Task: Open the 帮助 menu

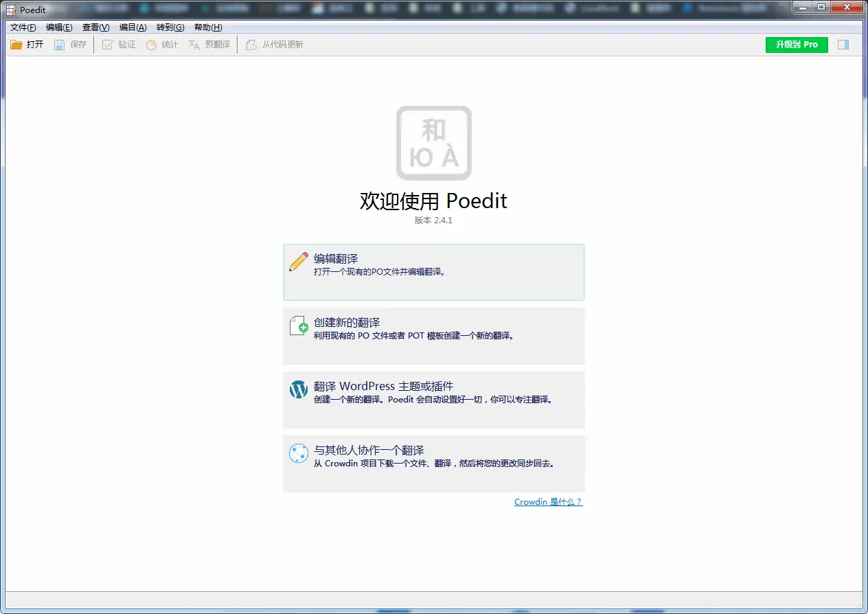Action: (207, 27)
